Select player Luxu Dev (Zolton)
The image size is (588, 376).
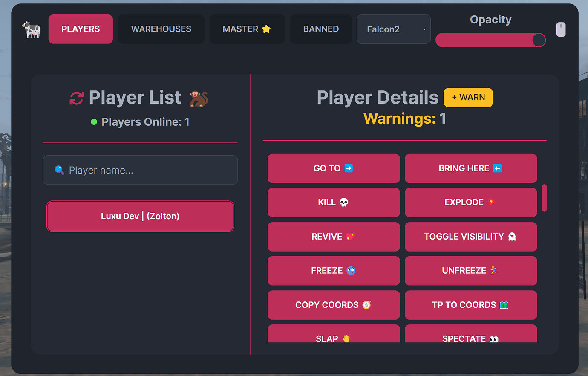point(140,216)
